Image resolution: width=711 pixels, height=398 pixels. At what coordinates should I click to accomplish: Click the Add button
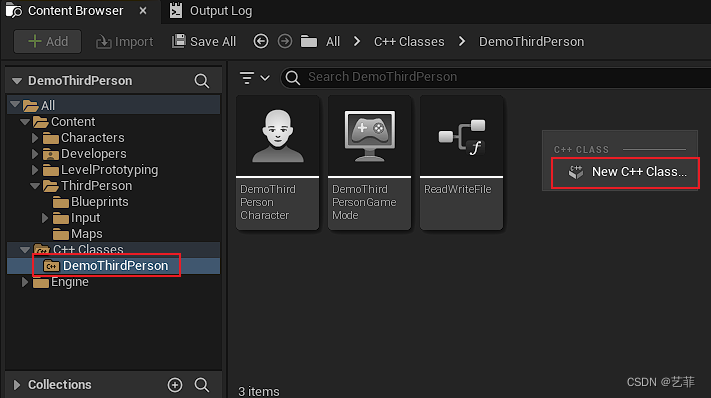coord(48,42)
